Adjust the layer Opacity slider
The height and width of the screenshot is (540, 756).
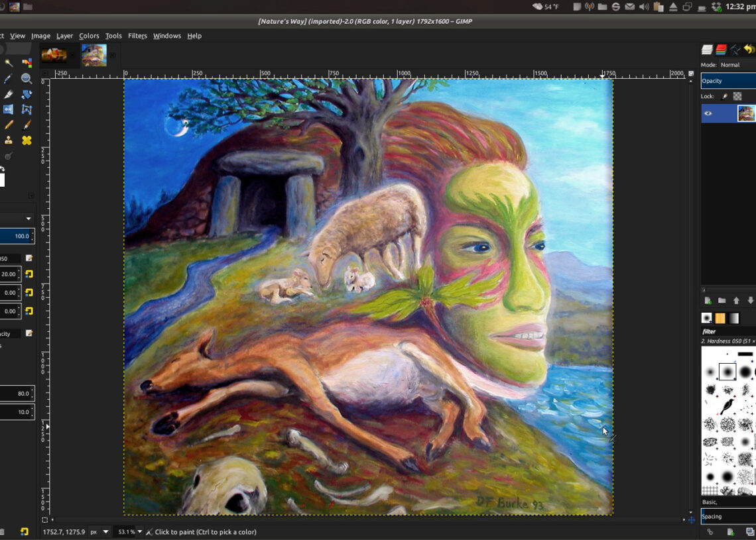(728, 81)
